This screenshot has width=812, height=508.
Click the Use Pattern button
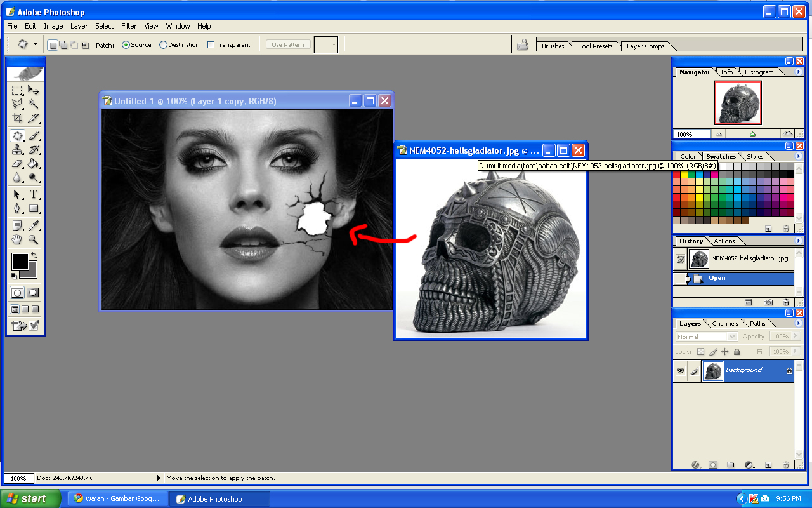pos(287,44)
